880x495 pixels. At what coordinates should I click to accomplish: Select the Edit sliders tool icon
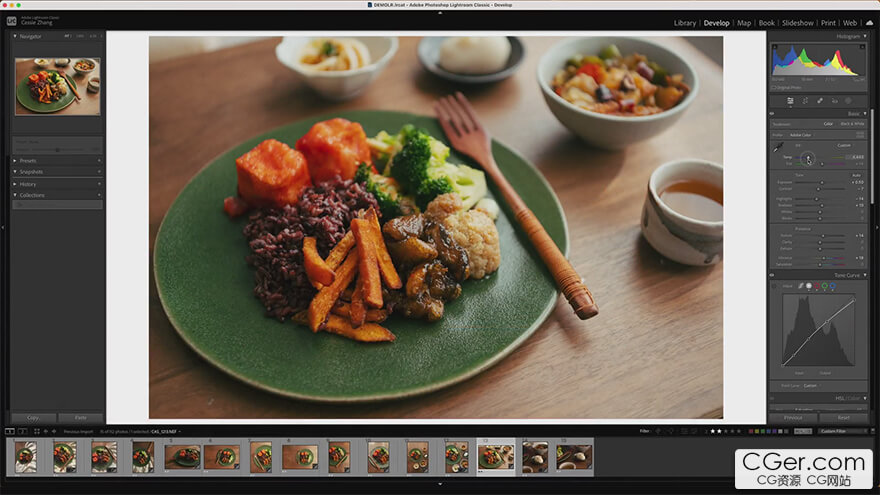[790, 100]
